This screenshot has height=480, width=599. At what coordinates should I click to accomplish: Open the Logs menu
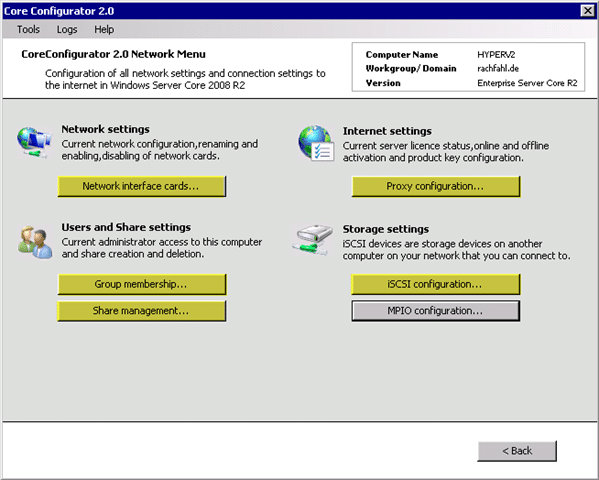(67, 29)
